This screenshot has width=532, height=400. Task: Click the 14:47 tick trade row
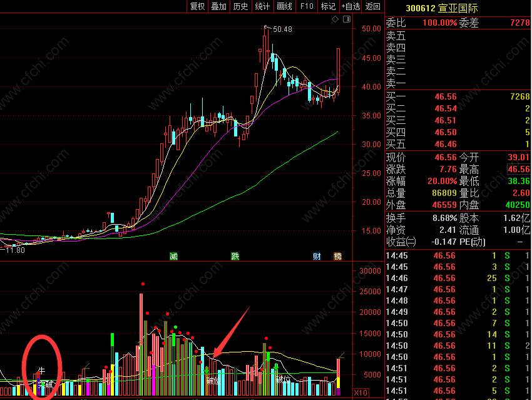point(458,289)
